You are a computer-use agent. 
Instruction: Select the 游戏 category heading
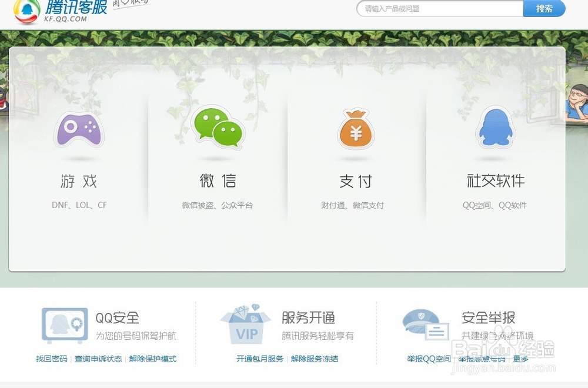(x=79, y=182)
